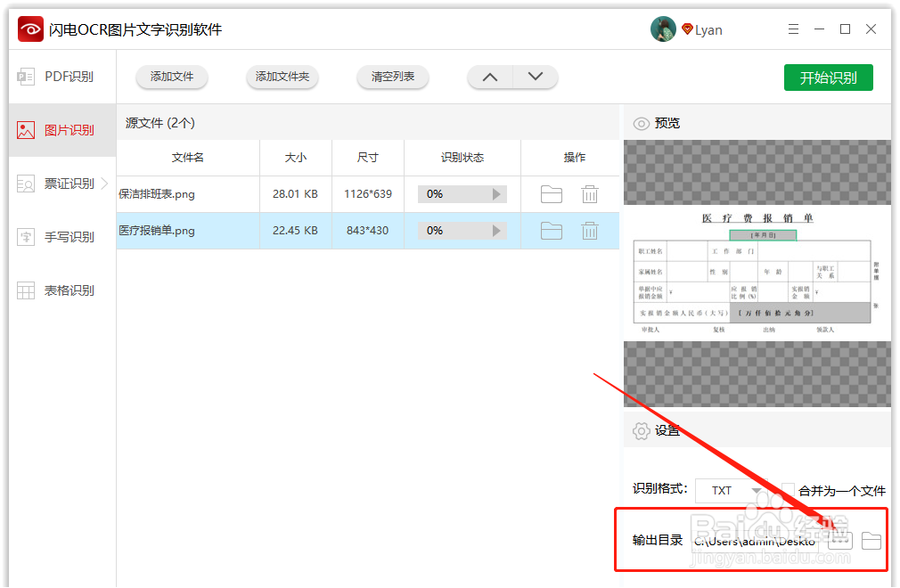Screen dimensions: 900x588
Task: Open output folder for 保洁排班表.png
Action: point(551,194)
